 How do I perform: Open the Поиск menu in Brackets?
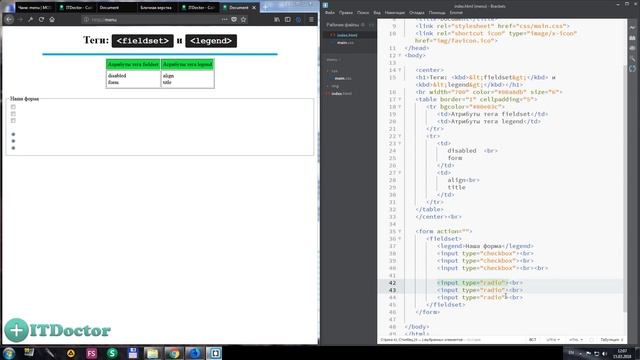[x=363, y=13]
